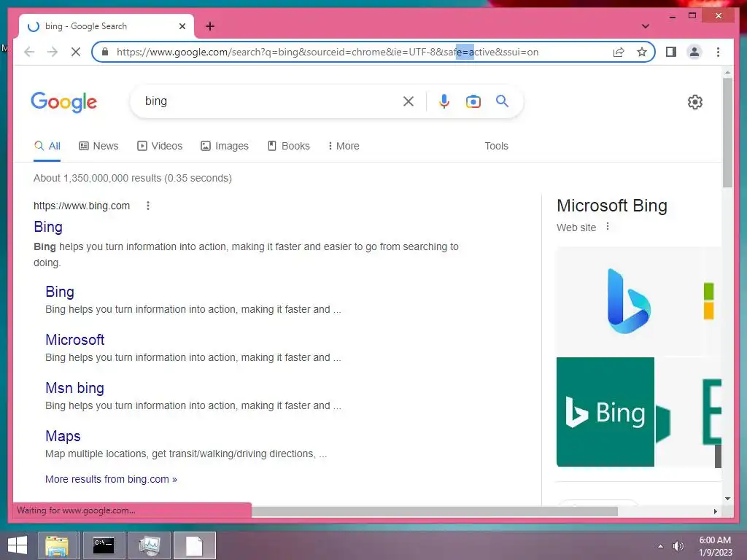Open the tab search chevron
Screen dimensions: 747x560
point(645,26)
